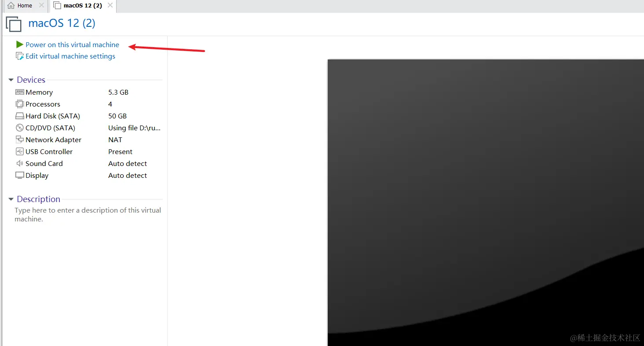Power on this virtual machine link
644x346 pixels.
72,44
